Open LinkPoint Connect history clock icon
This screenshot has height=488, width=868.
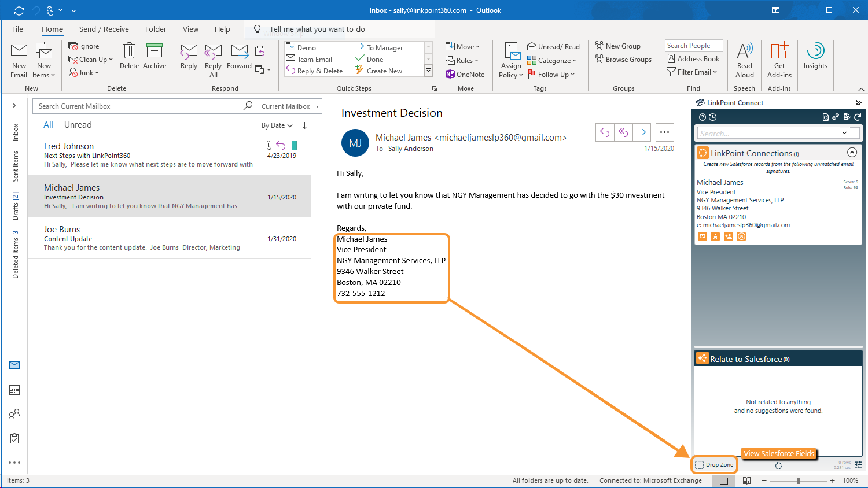click(x=712, y=117)
